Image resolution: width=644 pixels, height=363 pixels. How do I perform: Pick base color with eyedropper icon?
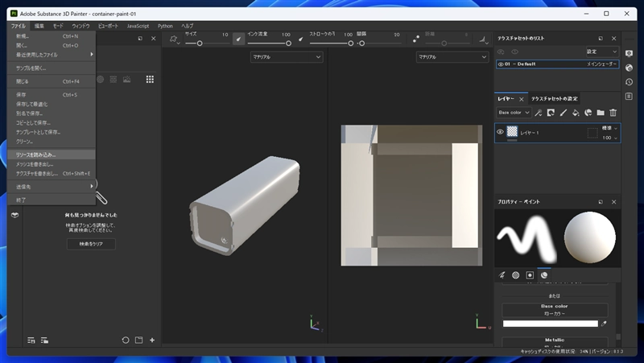(605, 324)
